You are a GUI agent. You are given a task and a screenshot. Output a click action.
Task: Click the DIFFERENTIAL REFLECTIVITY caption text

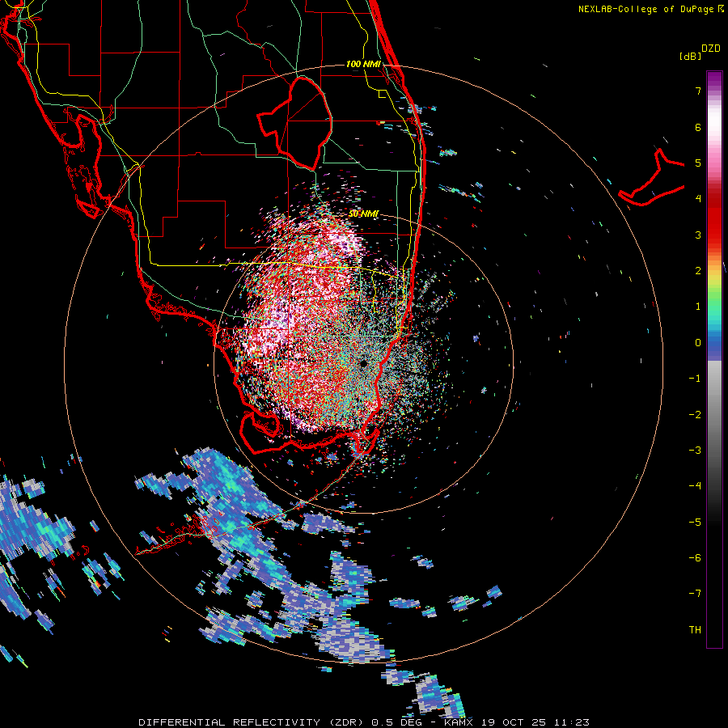coord(230,722)
